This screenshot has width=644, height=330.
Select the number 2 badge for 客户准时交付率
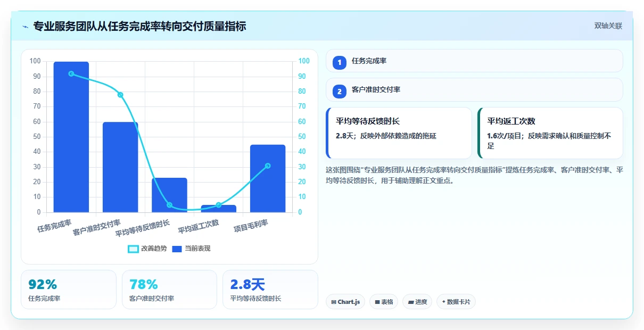pyautogui.click(x=340, y=91)
